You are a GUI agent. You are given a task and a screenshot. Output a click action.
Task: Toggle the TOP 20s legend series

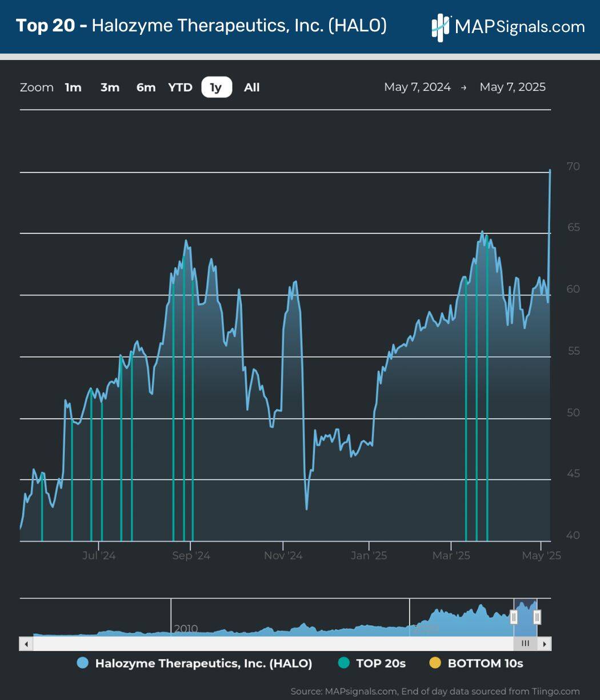point(371,663)
